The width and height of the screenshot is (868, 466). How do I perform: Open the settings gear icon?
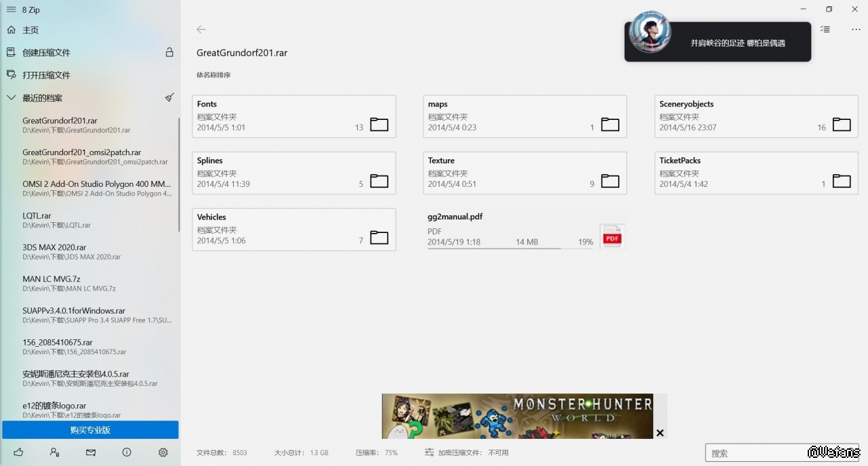tap(163, 452)
